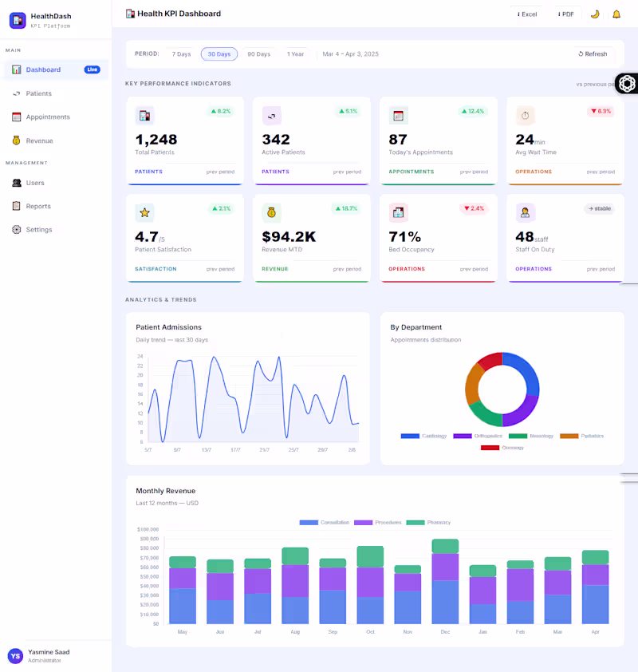The height and width of the screenshot is (672, 638).
Task: Toggle Neurology green legend swatch
Action: pos(518,436)
